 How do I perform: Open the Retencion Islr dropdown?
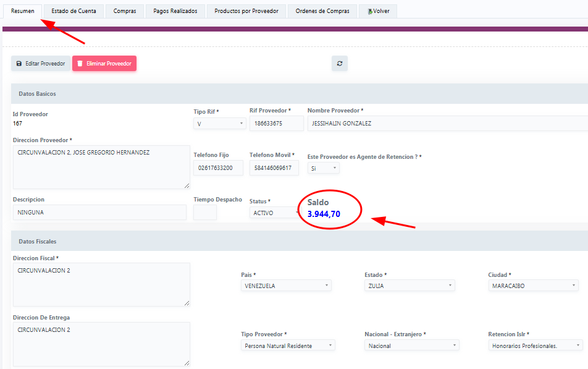[x=535, y=346]
